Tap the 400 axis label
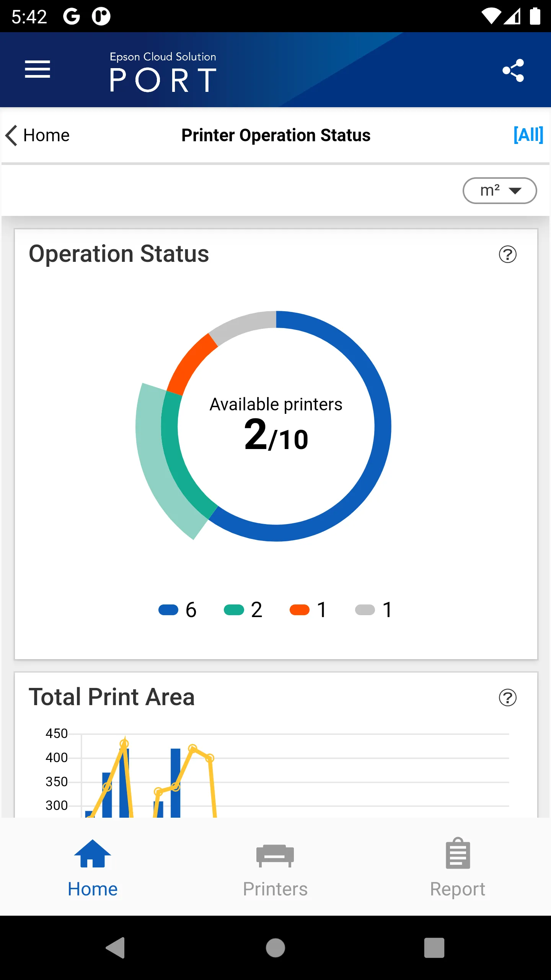The image size is (551, 980). pos(57,758)
